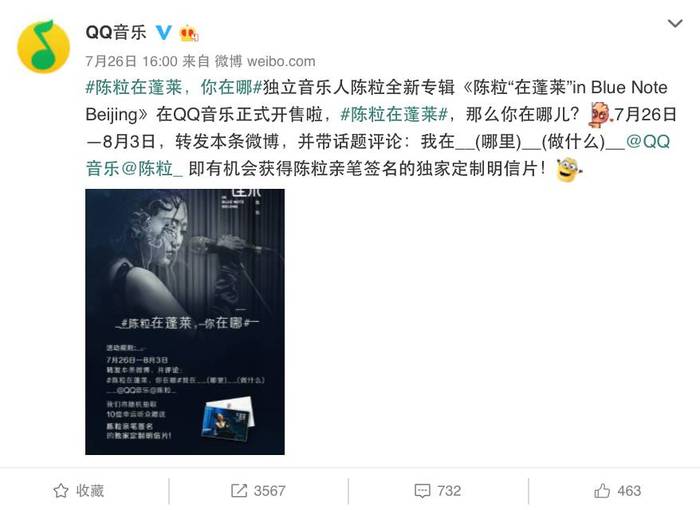Expand the post options chevron menu
Screen dimensions: 700x510
[675, 23]
